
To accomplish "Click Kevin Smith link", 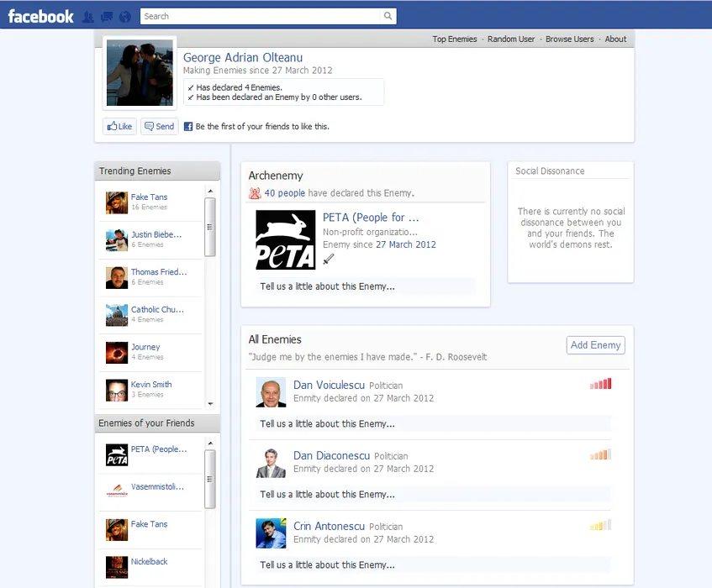I will click(x=151, y=385).
